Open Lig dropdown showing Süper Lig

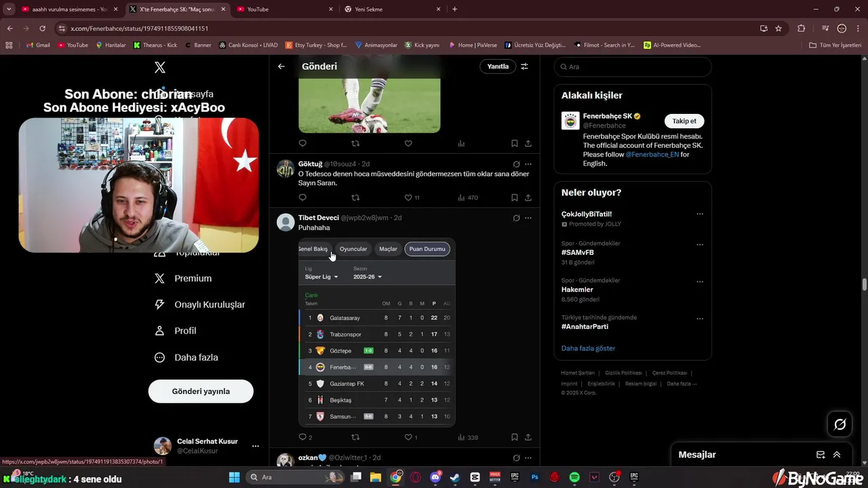coord(321,277)
